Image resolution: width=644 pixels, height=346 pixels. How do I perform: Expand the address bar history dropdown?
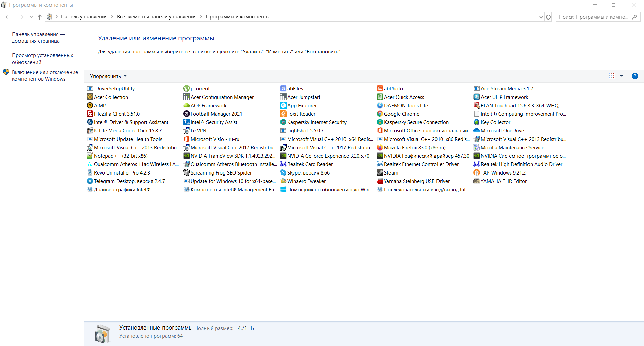[x=541, y=17]
